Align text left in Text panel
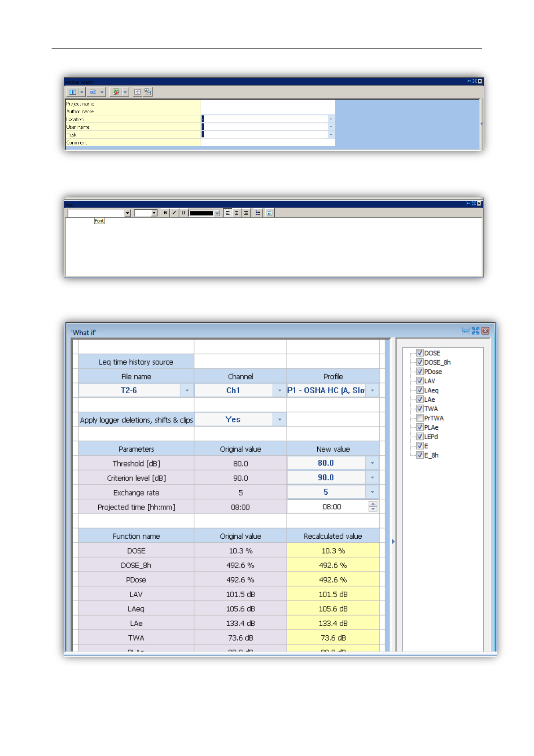The height and width of the screenshot is (756, 534). coord(228,213)
